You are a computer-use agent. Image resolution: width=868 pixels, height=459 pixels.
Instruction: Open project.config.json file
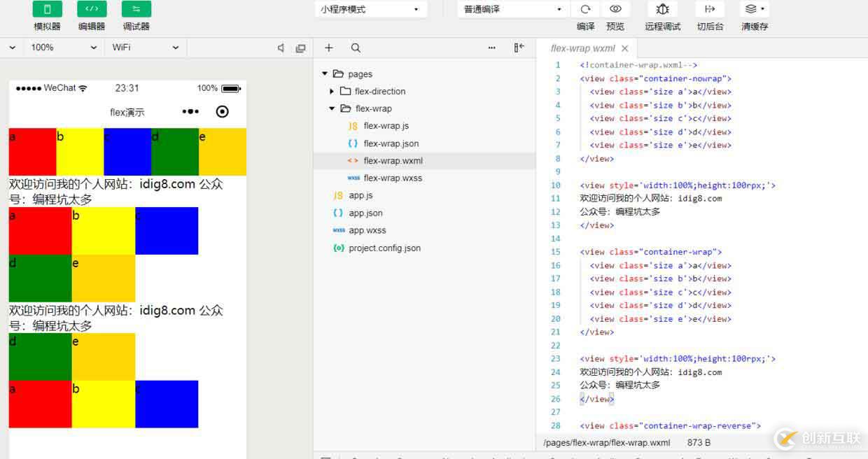coord(384,248)
